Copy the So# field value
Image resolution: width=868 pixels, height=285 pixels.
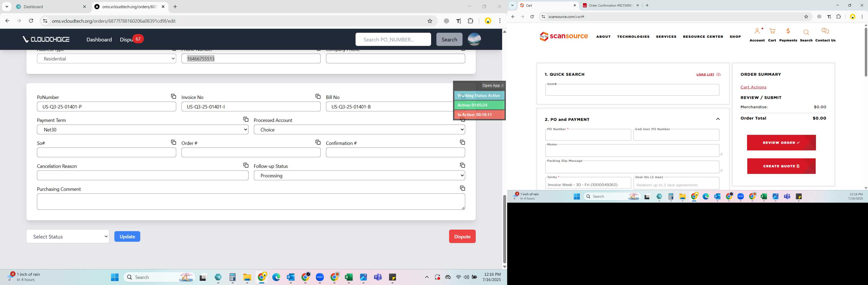point(174,142)
